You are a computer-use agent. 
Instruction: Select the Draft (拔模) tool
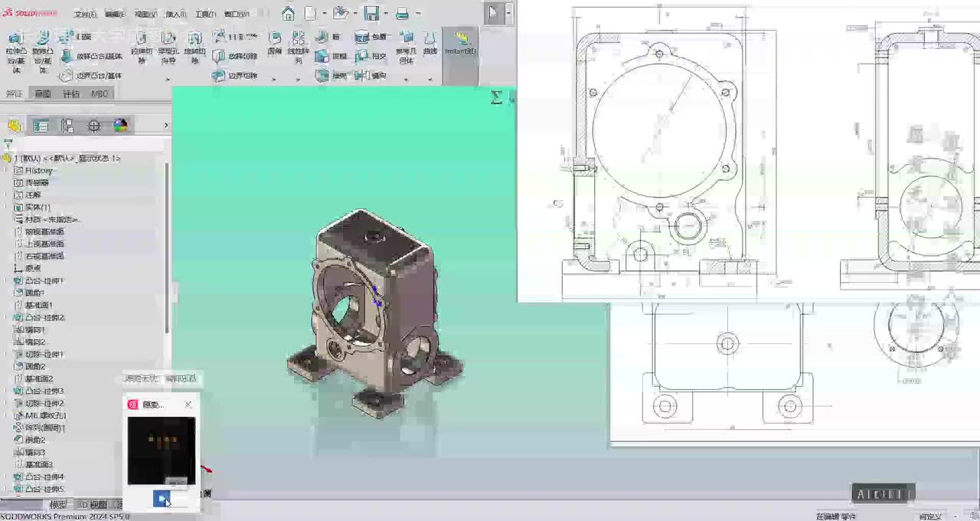tap(332, 56)
